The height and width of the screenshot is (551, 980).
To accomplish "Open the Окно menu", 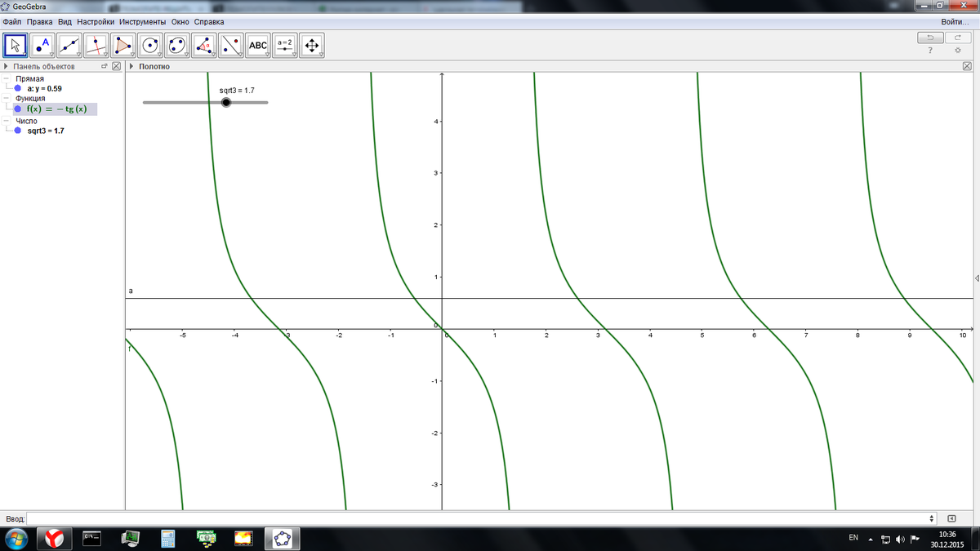I will [x=180, y=22].
